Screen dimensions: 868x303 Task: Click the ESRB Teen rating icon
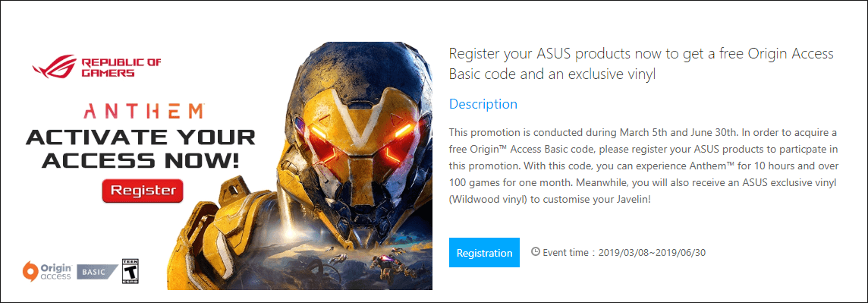pyautogui.click(x=130, y=270)
